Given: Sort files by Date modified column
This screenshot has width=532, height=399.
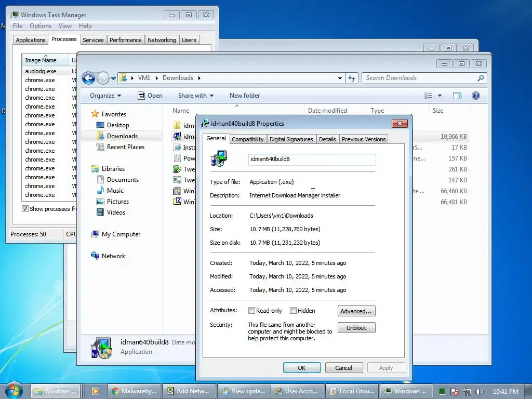Looking at the screenshot, I should click(327, 111).
